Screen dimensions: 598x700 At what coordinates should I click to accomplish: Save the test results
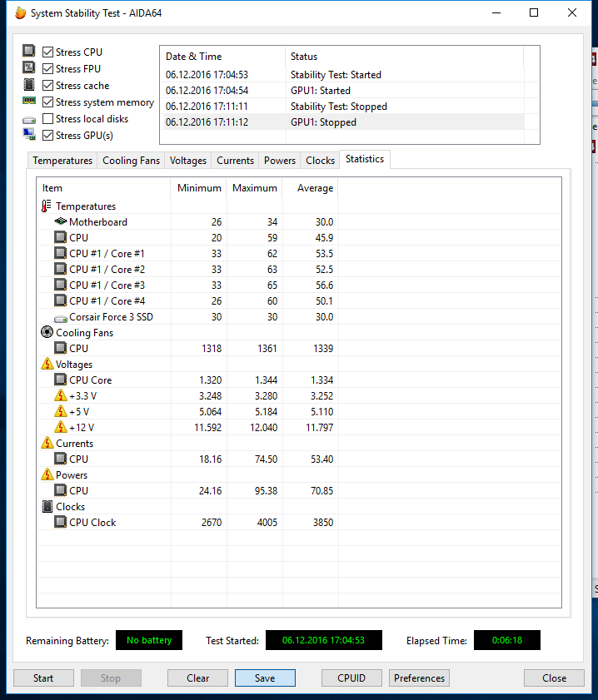click(265, 678)
